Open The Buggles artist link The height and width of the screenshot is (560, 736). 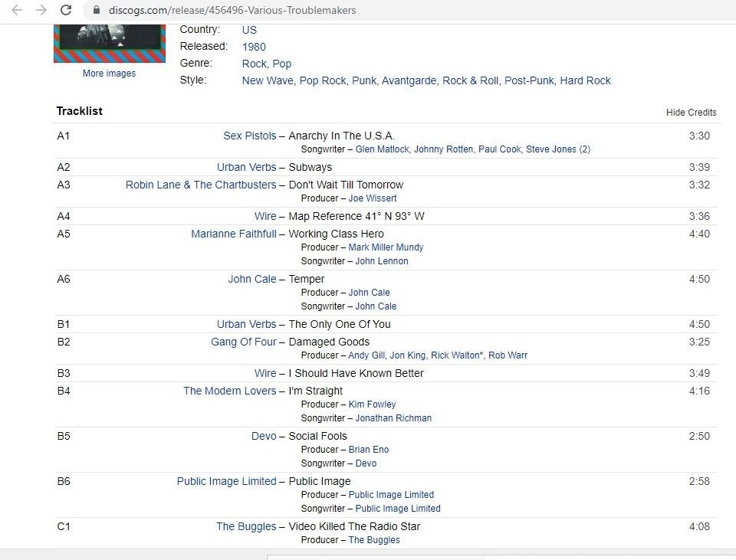point(246,526)
